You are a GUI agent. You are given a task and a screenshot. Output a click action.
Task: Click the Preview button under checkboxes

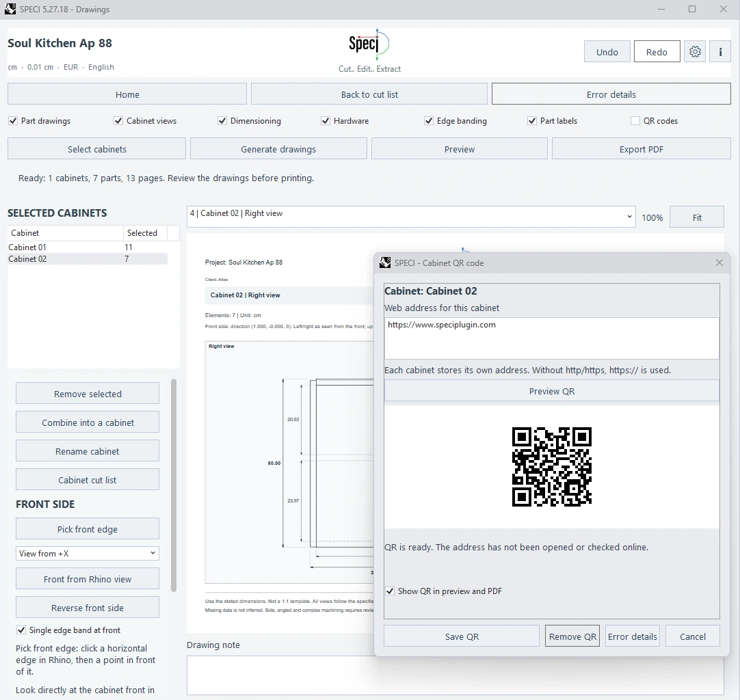click(459, 148)
